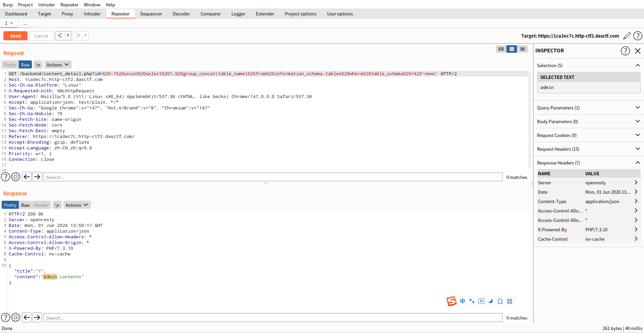Go to previous request search match

27,177
